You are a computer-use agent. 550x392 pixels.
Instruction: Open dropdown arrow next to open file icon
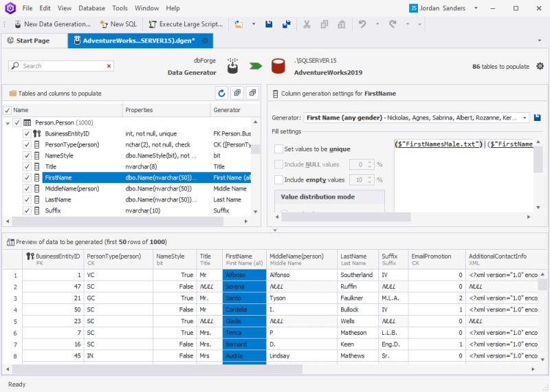pyautogui.click(x=254, y=24)
